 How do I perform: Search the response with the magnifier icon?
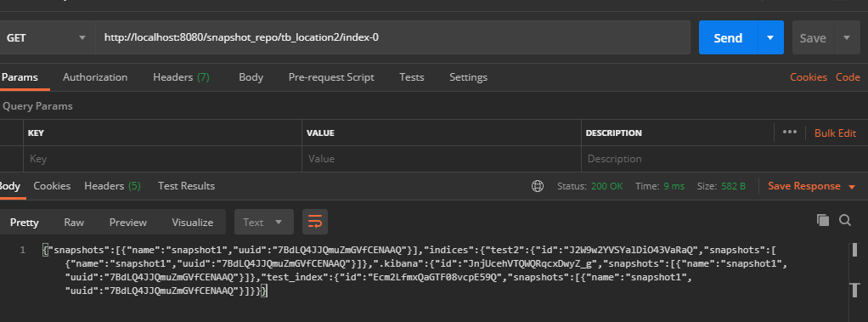point(845,220)
